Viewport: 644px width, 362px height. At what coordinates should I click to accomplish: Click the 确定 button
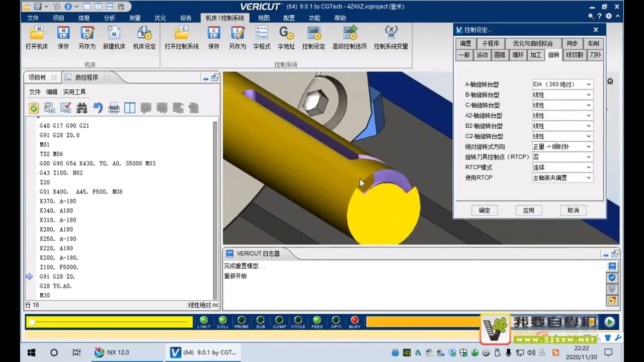click(x=485, y=210)
